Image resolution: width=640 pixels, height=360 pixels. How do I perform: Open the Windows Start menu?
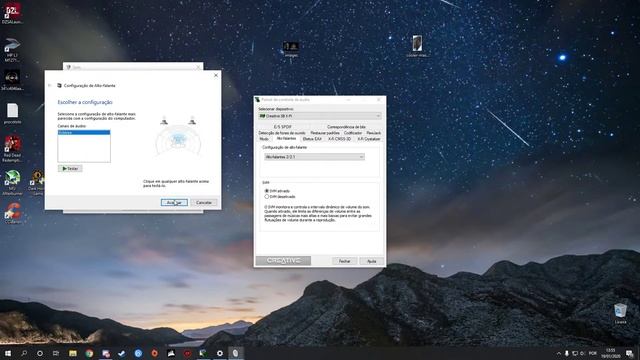click(8, 353)
